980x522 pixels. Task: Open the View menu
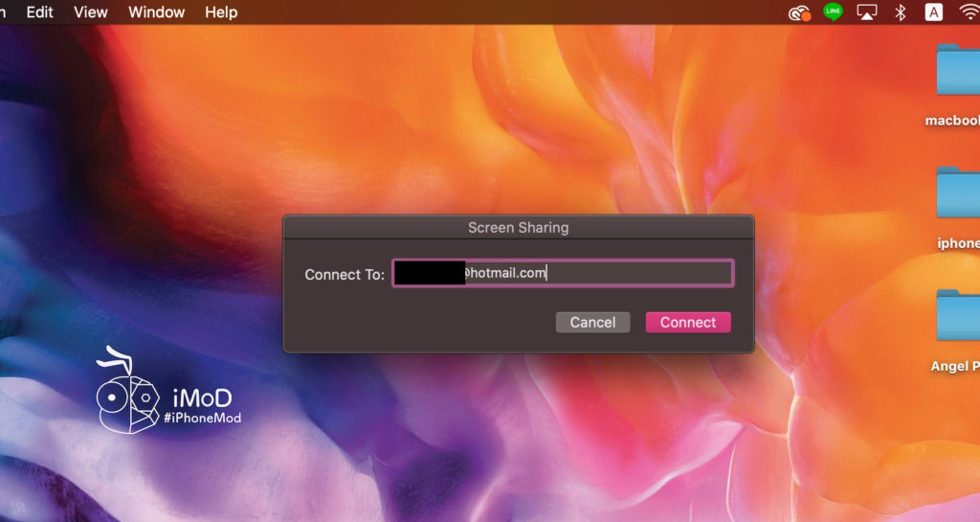[x=91, y=11]
